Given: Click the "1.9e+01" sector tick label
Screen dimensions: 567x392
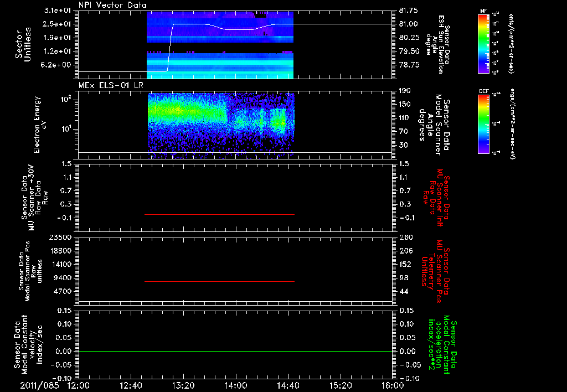Looking at the screenshot, I should coord(58,38).
